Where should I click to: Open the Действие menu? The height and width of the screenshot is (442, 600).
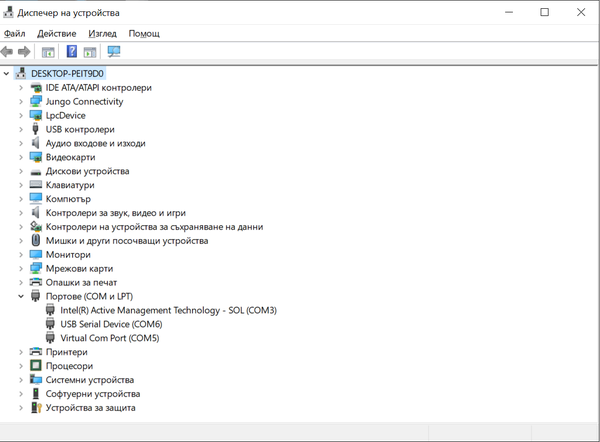coord(57,34)
